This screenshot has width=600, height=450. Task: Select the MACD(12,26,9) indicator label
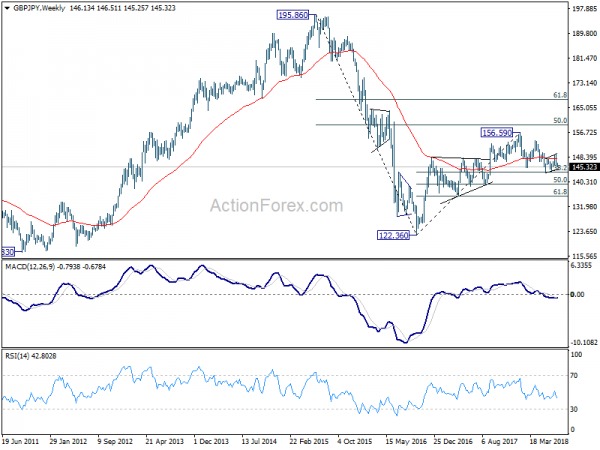coord(30,267)
